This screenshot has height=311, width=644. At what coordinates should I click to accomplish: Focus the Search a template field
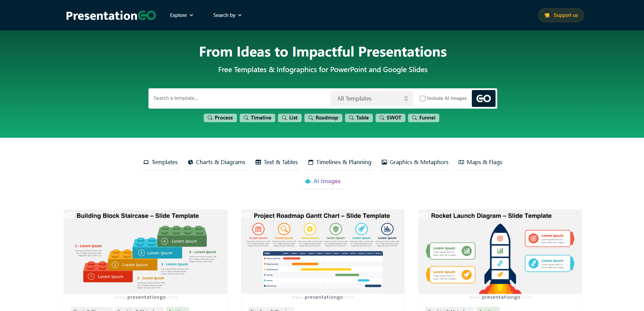pyautogui.click(x=239, y=98)
